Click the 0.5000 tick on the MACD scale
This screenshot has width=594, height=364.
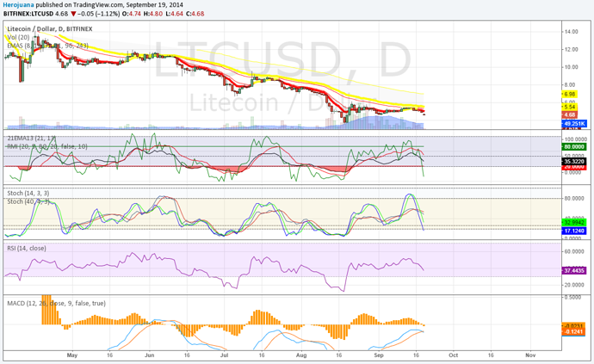(x=572, y=298)
